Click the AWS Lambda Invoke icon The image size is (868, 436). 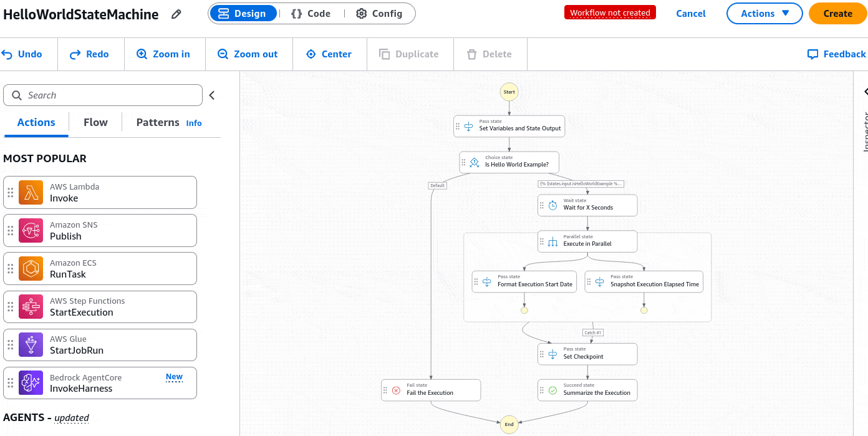pyautogui.click(x=31, y=193)
